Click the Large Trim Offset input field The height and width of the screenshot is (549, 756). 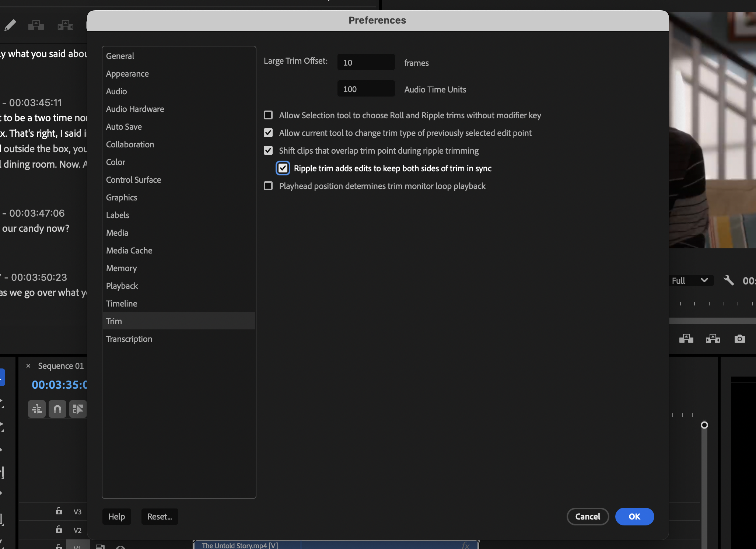click(365, 62)
